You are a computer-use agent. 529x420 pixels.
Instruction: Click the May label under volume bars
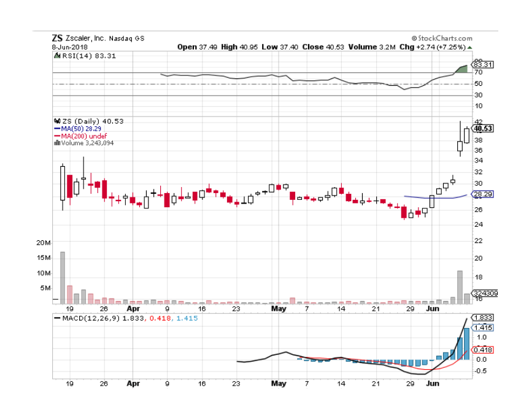279,309
